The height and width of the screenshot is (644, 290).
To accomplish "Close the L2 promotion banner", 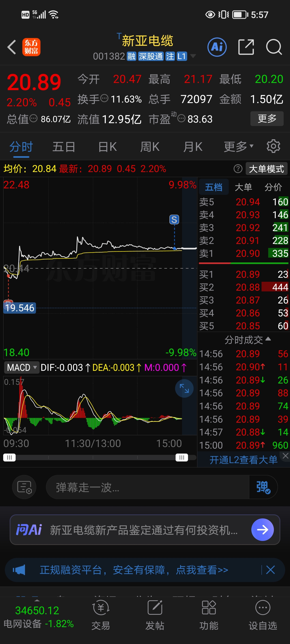I will pyautogui.click(x=285, y=456).
